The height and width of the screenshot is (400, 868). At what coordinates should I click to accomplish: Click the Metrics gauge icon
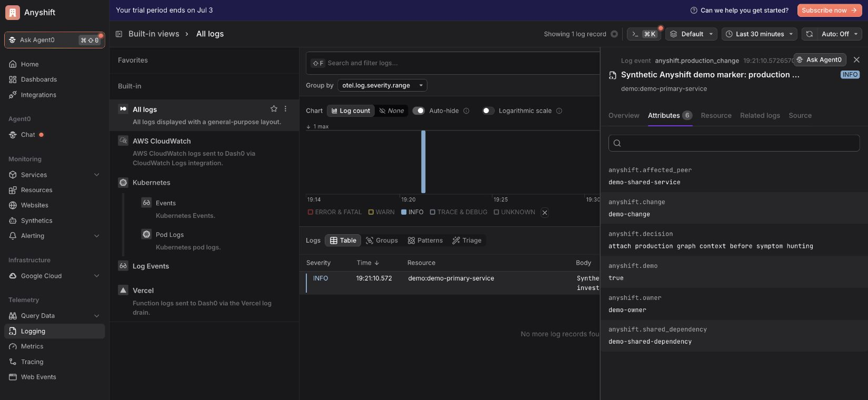[13, 346]
